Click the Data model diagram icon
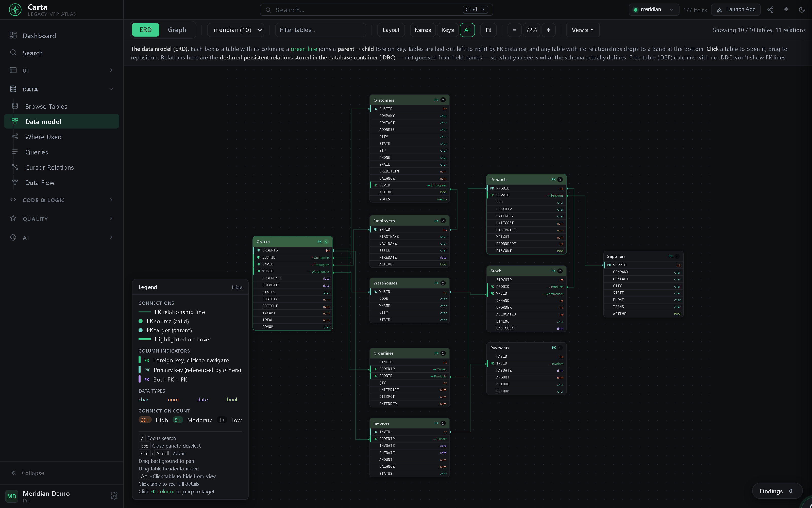 point(15,121)
